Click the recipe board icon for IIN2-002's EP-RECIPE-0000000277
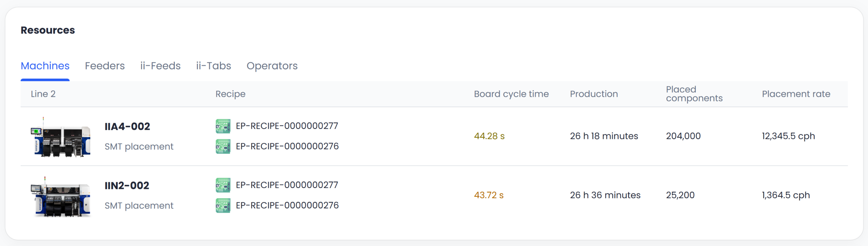This screenshot has height=246, width=868. pos(223,185)
